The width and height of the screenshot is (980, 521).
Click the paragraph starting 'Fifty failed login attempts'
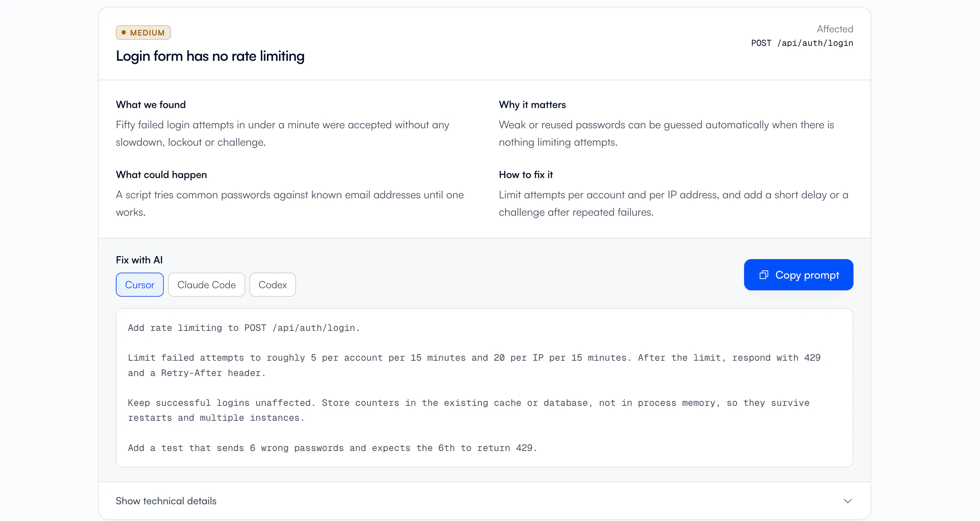click(282, 133)
